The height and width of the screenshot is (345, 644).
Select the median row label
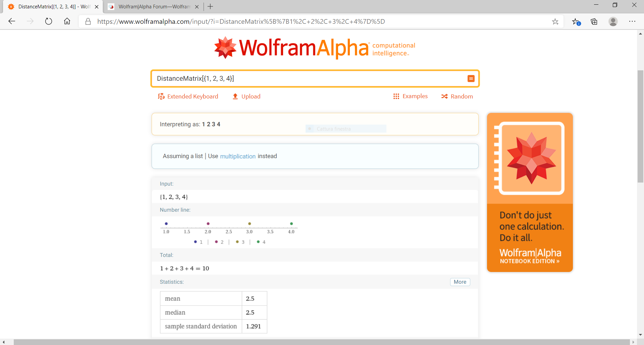(175, 313)
